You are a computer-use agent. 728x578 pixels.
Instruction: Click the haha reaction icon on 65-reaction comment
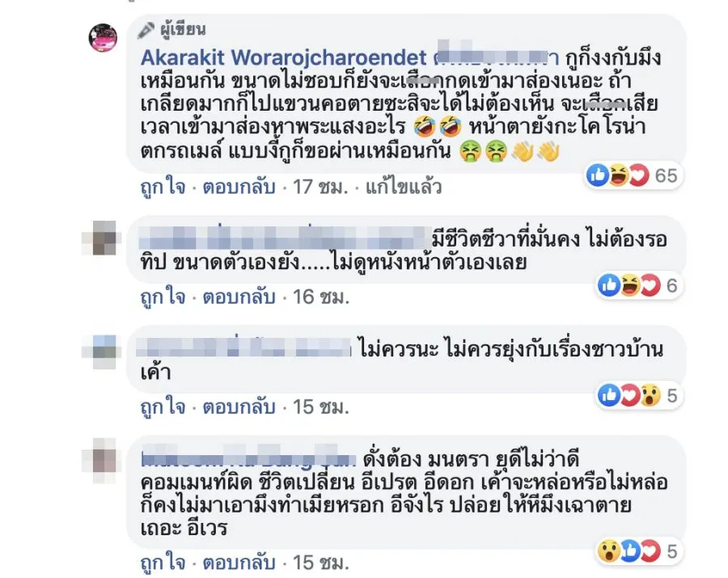(618, 175)
